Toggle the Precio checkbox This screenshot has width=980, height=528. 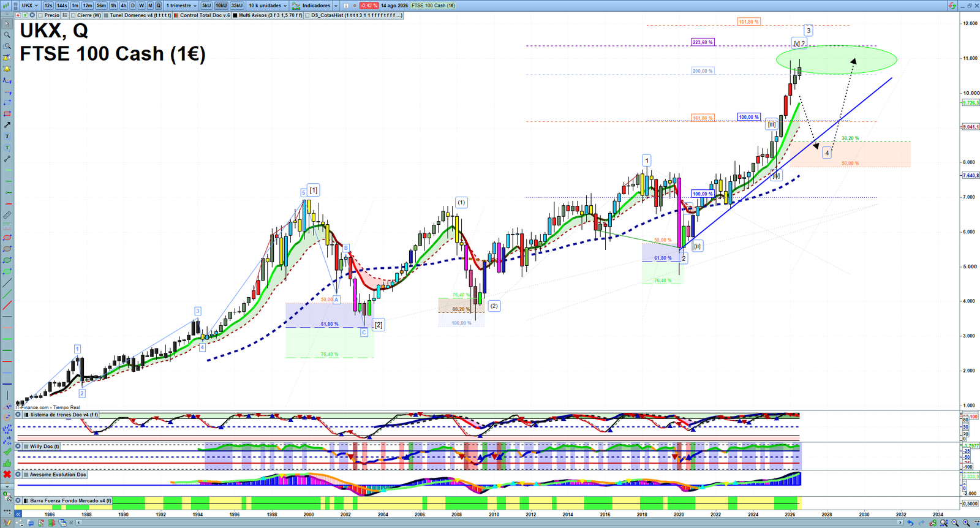40,15
